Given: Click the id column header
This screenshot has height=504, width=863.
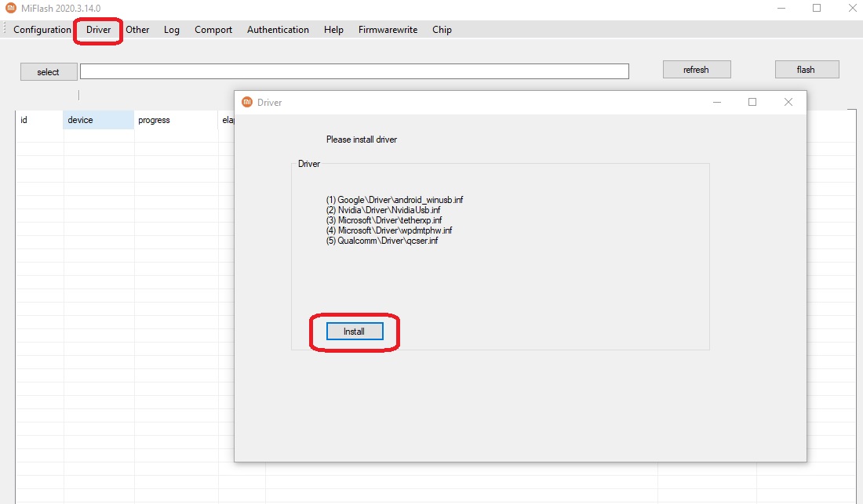Looking at the screenshot, I should 39,120.
